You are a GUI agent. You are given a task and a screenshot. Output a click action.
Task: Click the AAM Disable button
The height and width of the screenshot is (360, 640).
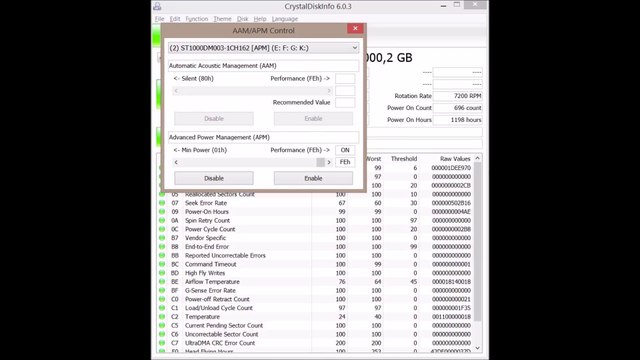214,118
